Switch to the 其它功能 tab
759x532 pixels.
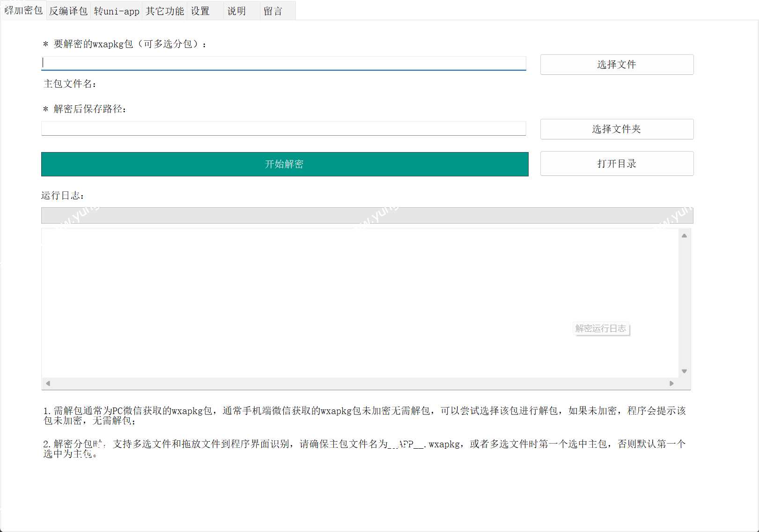[164, 10]
